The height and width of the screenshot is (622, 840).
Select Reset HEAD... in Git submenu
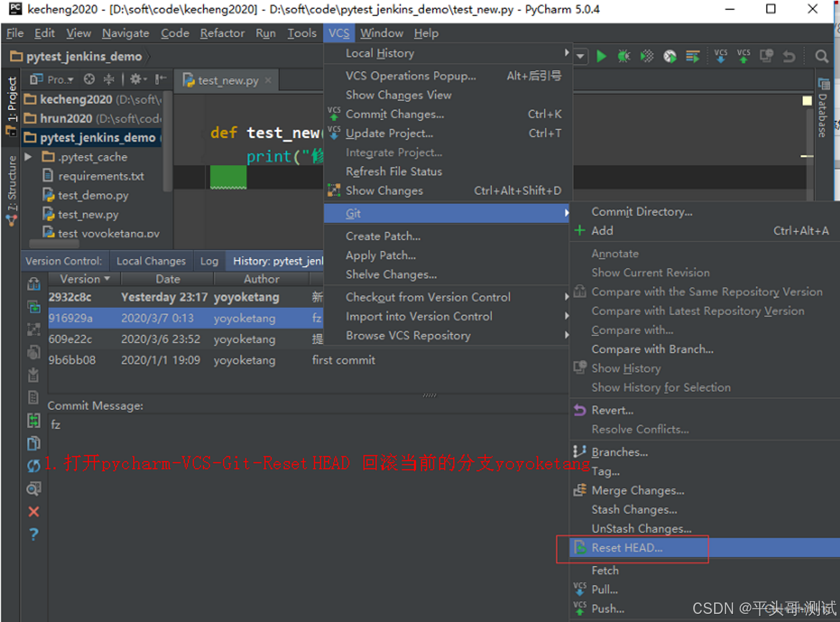pos(705,548)
